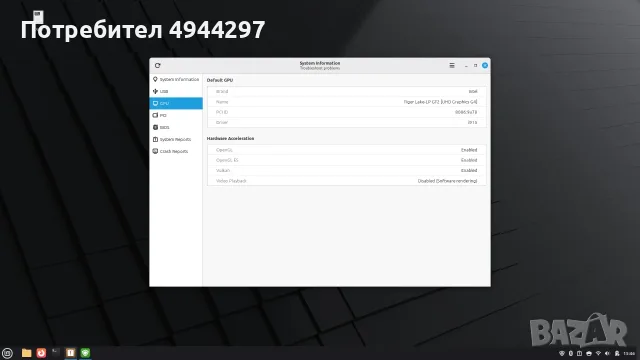Image resolution: width=640 pixels, height=360 pixels.
Task: Go to the Crash Reports sidebar page
Action: coord(176,151)
